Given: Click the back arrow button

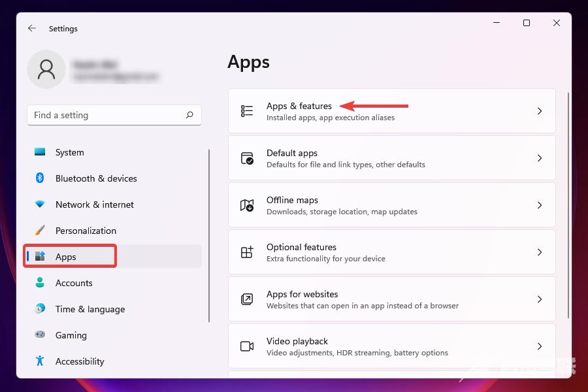Looking at the screenshot, I should pos(31,28).
